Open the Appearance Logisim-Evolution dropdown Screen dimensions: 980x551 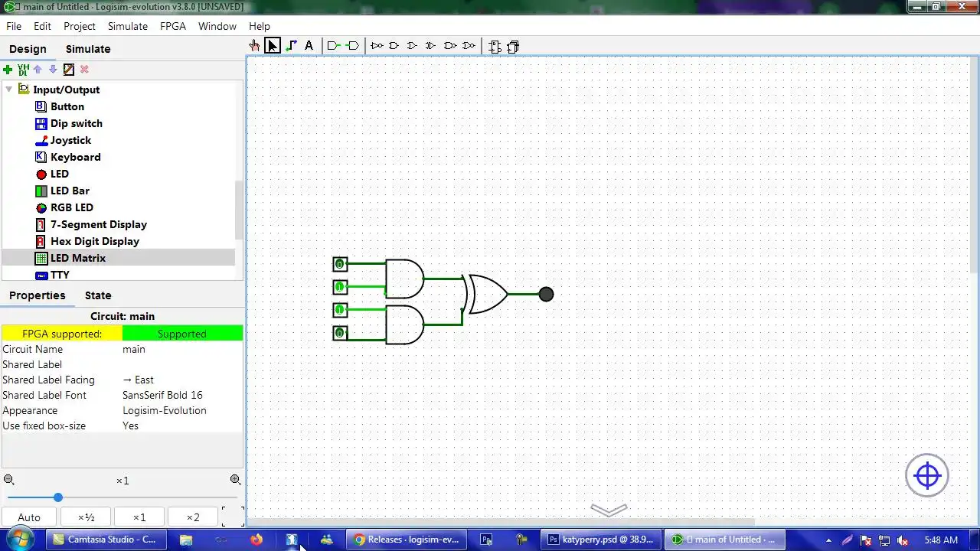182,410
